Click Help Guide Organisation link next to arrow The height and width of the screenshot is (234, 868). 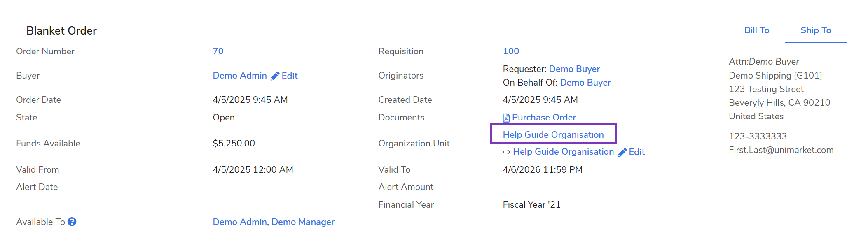[x=563, y=152]
